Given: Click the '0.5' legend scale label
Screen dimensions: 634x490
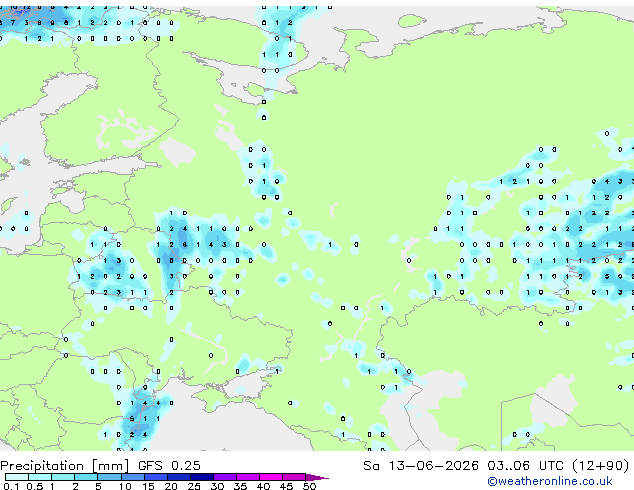Looking at the screenshot, I should point(35,486).
